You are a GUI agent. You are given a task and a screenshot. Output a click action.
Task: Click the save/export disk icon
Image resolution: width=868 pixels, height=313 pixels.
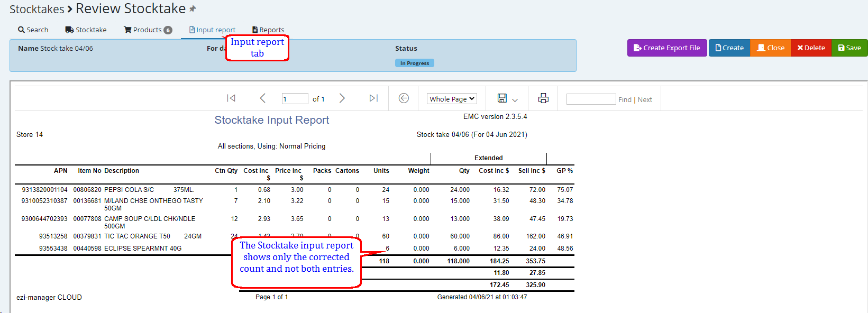(502, 98)
